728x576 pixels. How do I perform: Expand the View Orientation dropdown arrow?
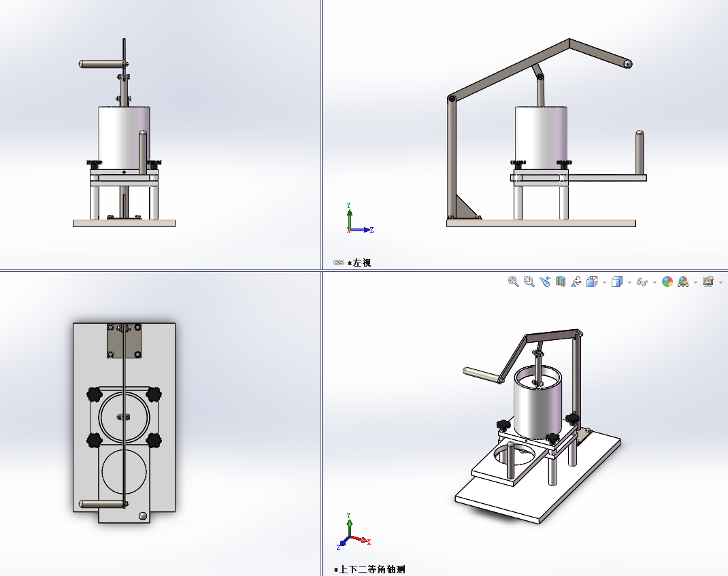coord(604,282)
